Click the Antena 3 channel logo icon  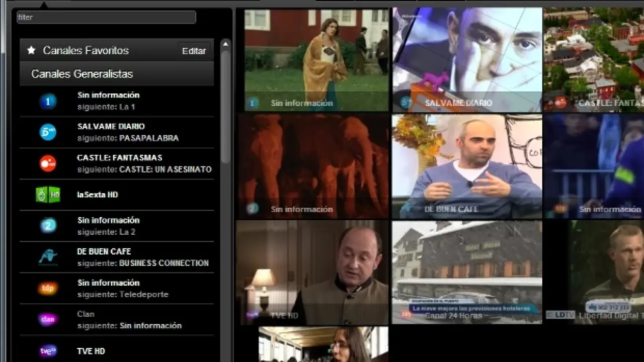[48, 163]
